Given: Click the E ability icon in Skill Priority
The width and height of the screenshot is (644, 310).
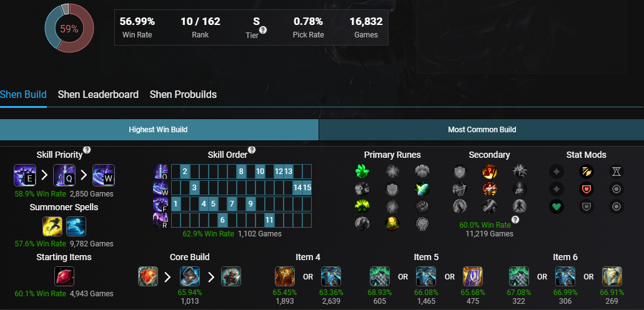Looking at the screenshot, I should coord(25,175).
